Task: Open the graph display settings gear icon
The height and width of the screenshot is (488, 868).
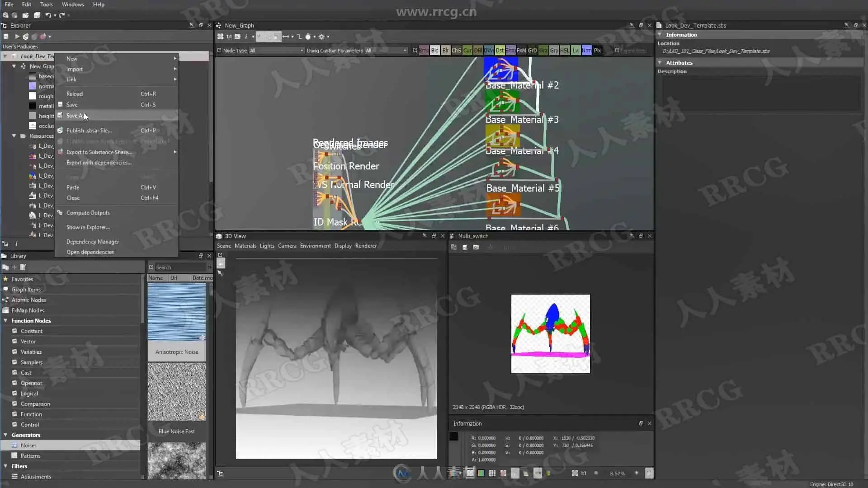Action: coord(321,37)
